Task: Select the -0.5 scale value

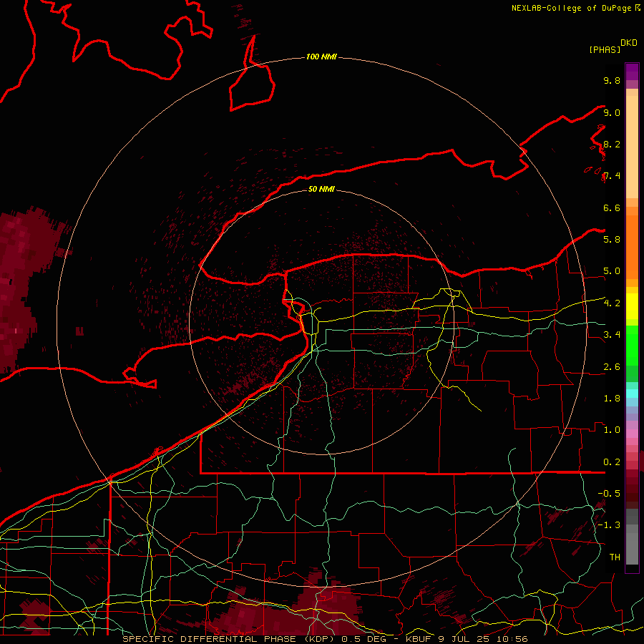Action: click(609, 494)
